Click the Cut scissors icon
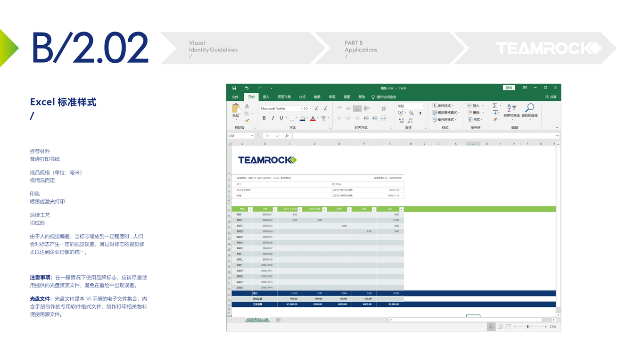Image resolution: width=644 pixels, height=362 pixels. 247,106
